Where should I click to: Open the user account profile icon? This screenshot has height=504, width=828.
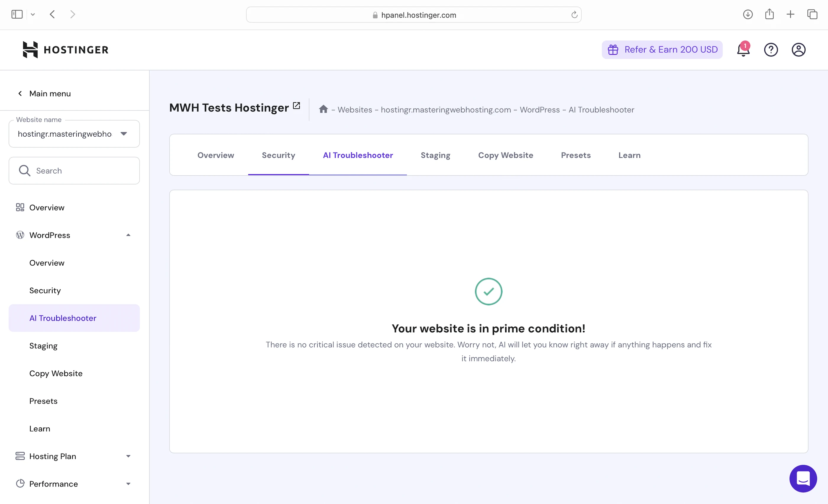click(x=798, y=50)
